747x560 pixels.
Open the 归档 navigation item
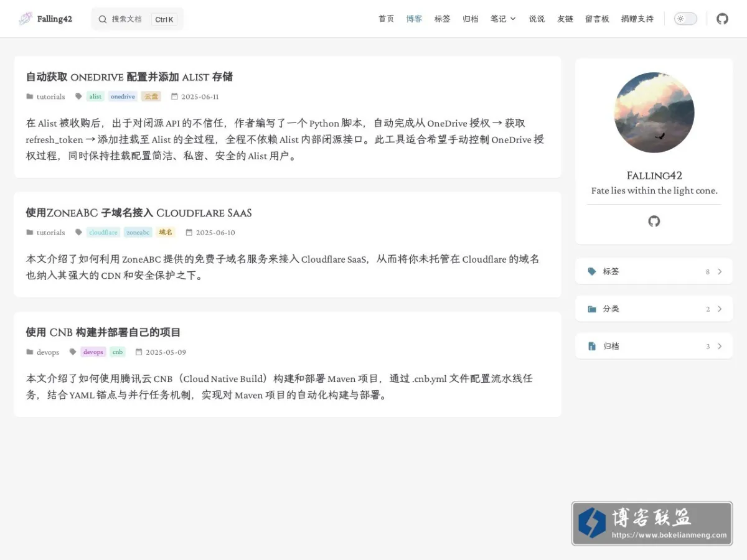click(470, 19)
